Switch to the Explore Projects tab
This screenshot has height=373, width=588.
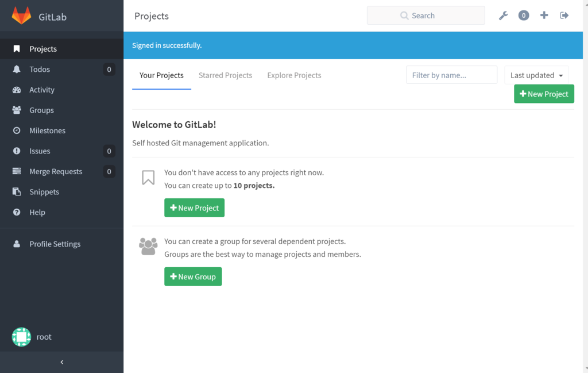tap(294, 75)
